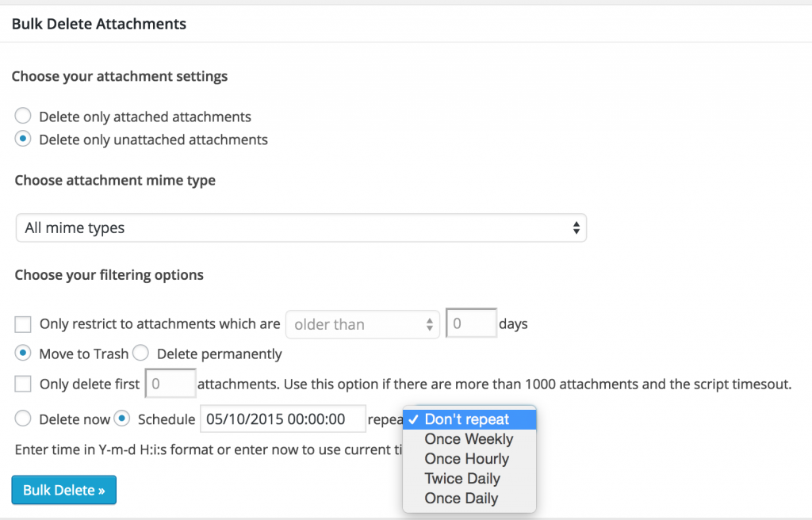Enable 'Only restrict to attachments which are' filter
This screenshot has width=812, height=520.
(x=22, y=323)
